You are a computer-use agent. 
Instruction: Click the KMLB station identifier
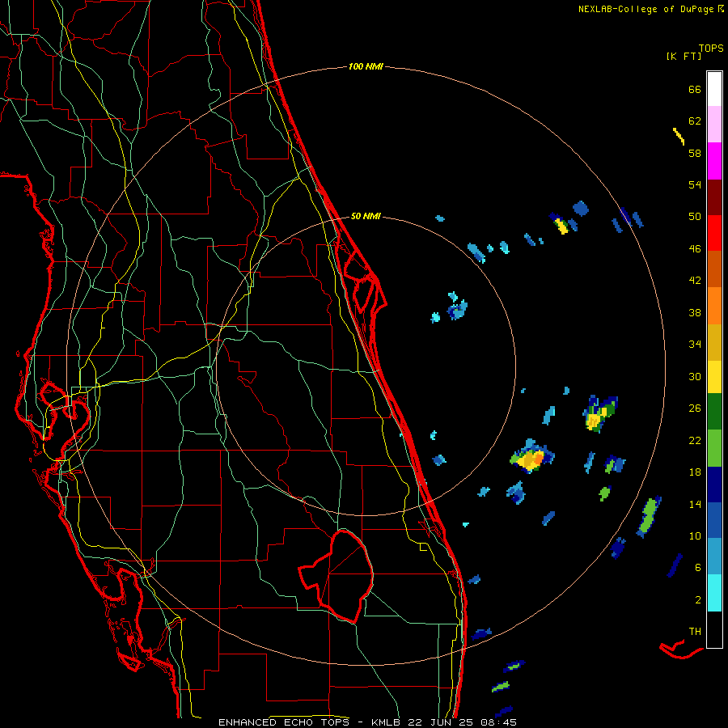(x=385, y=722)
